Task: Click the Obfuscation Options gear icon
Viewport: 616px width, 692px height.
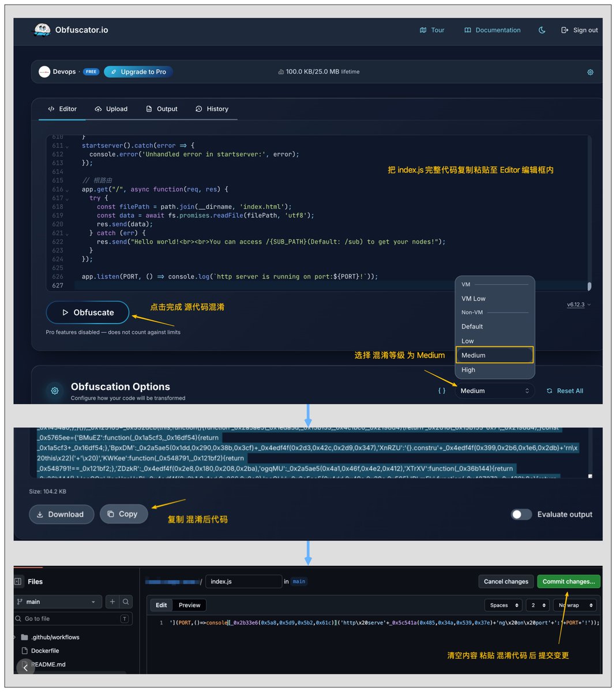Action: pyautogui.click(x=55, y=391)
